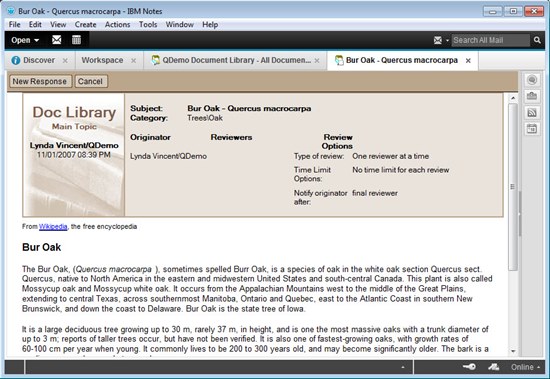Click the Bur Oak heading
This screenshot has height=379, width=550.
41,247
